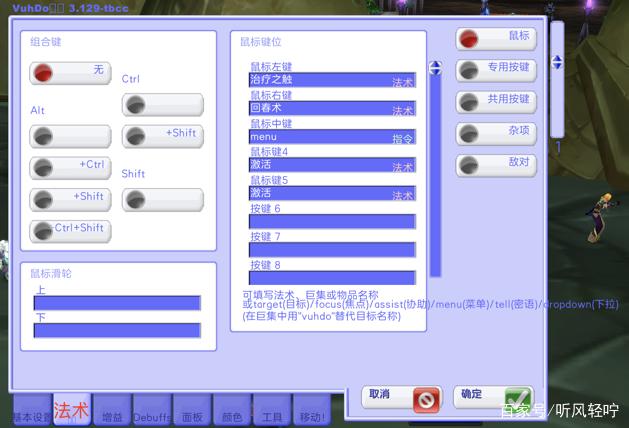Select the Alt modifier radio button
The height and width of the screenshot is (428, 629).
click(x=70, y=136)
